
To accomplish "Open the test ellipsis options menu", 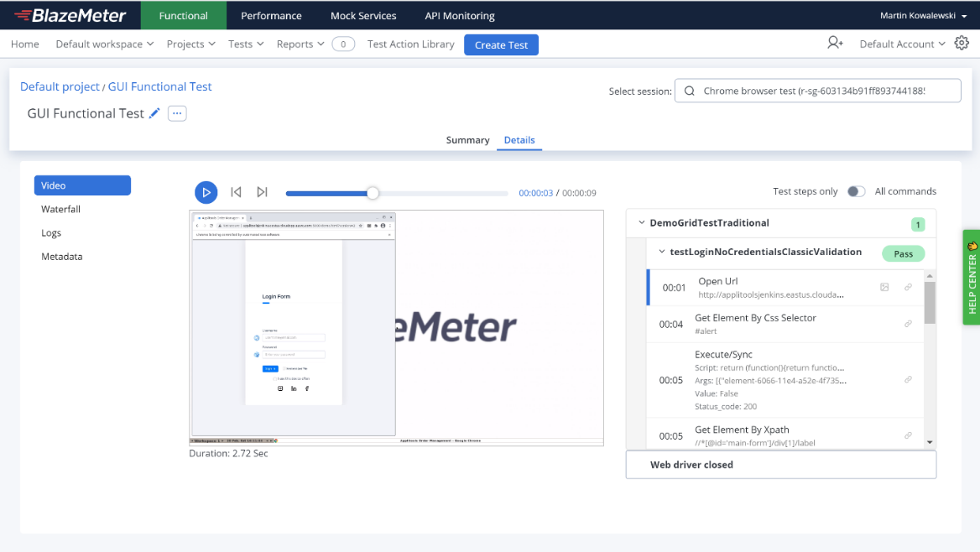I will [x=177, y=113].
